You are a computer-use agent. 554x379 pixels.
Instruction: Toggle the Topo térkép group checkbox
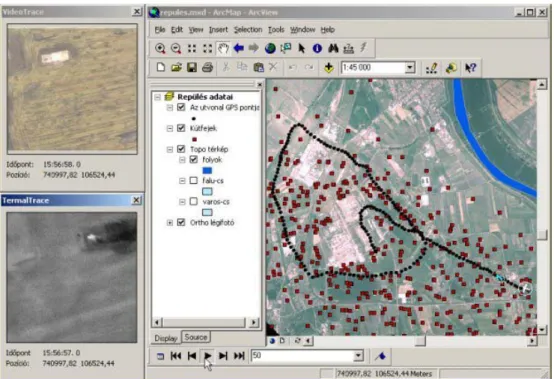pos(181,149)
